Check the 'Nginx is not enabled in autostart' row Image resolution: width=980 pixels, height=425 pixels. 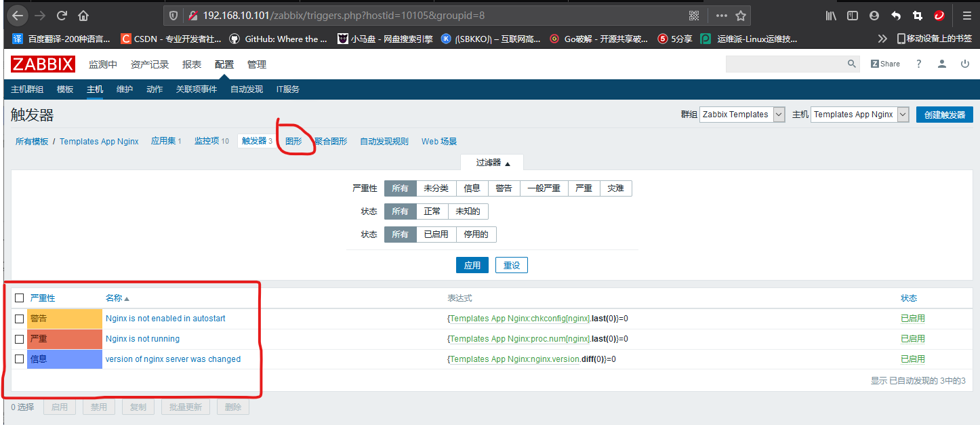click(x=19, y=319)
